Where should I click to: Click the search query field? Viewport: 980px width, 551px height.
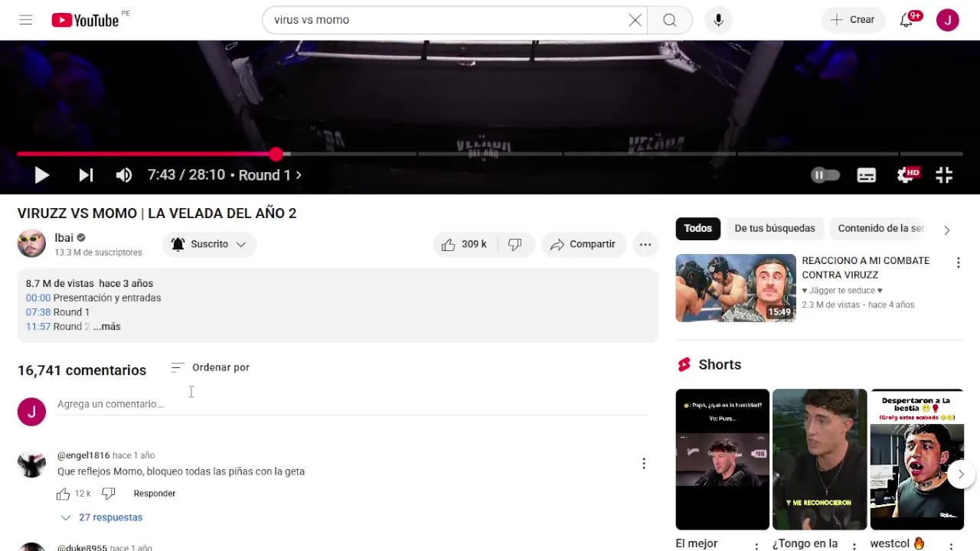pos(448,20)
